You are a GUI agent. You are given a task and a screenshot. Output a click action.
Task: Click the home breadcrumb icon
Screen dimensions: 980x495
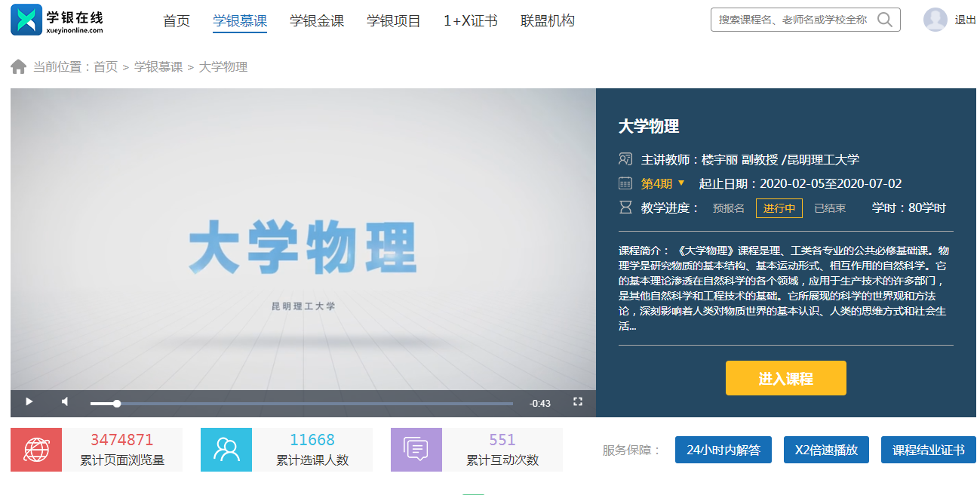18,67
